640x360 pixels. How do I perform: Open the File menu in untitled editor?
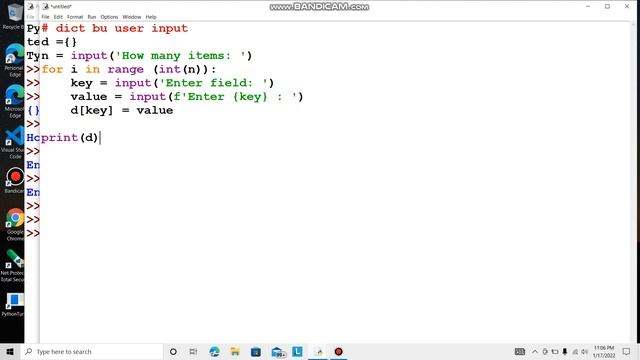pos(45,17)
